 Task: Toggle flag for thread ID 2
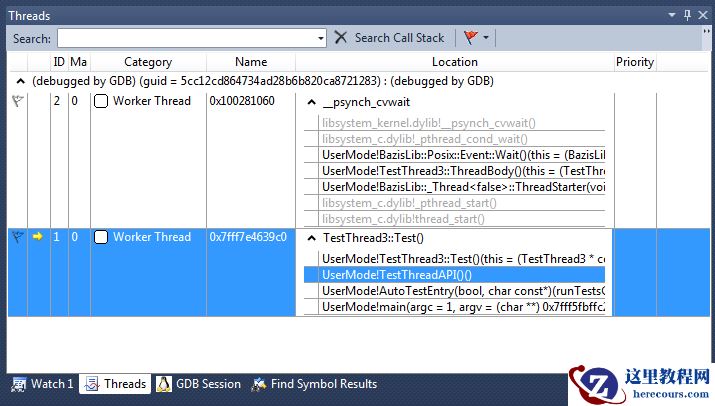tap(17, 101)
